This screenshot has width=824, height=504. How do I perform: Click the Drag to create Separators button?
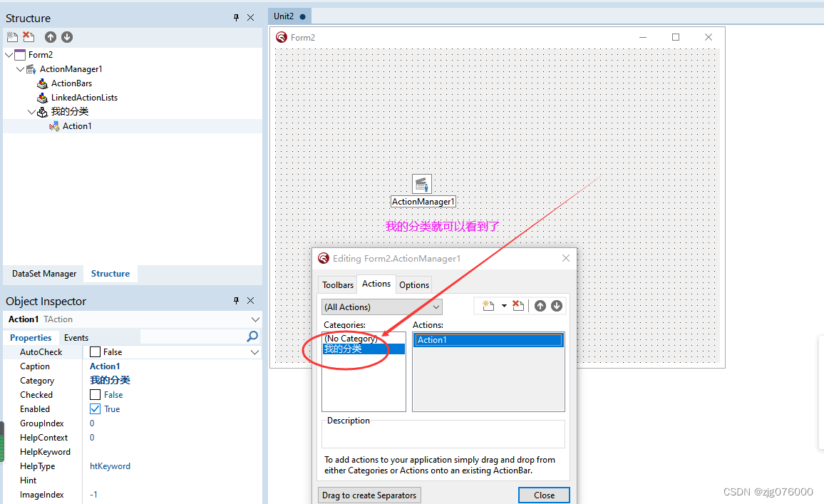click(369, 495)
